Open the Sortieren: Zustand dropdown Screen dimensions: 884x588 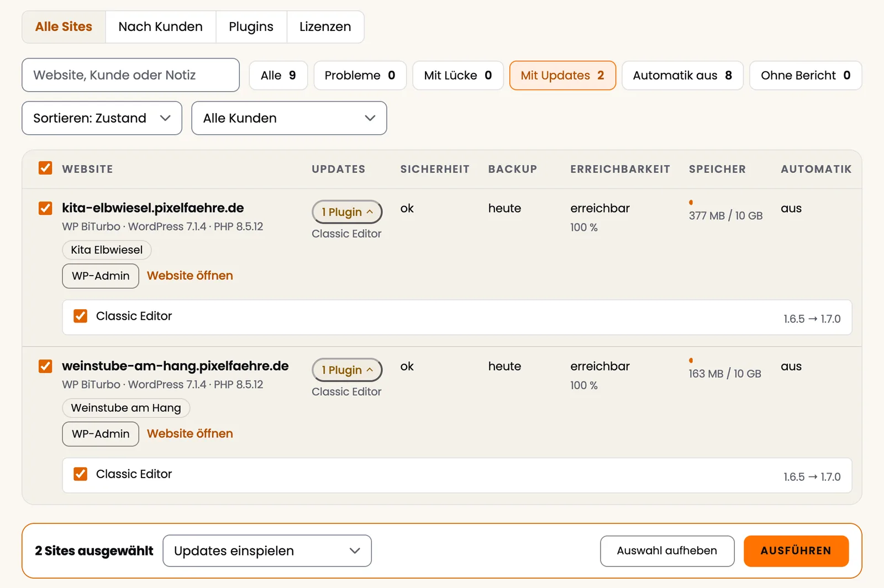102,118
